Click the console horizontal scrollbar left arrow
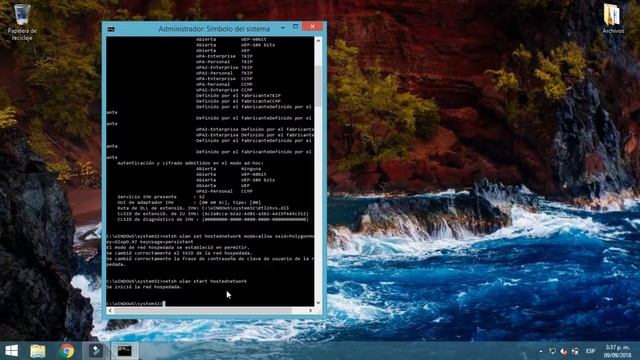640x360 pixels. point(110,310)
